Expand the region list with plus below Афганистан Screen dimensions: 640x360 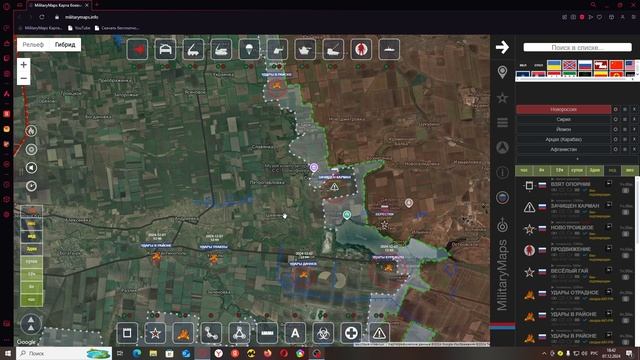click(x=577, y=158)
